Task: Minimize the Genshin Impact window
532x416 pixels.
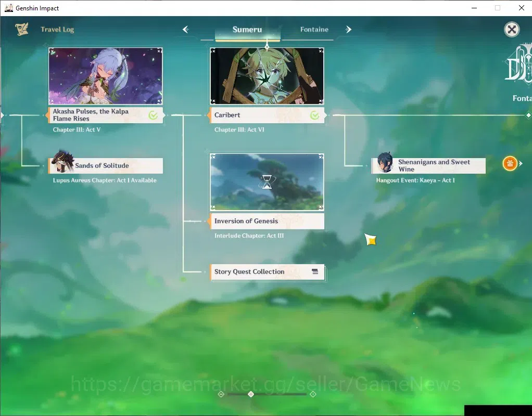Action: 474,8
